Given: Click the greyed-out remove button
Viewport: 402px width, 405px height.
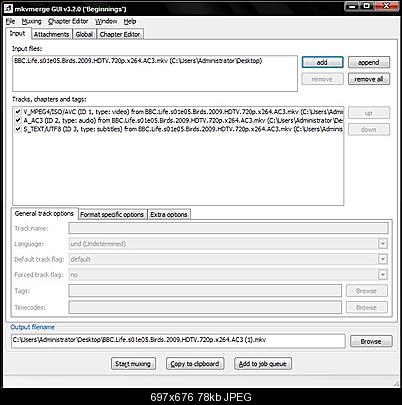Looking at the screenshot, I should 322,79.
